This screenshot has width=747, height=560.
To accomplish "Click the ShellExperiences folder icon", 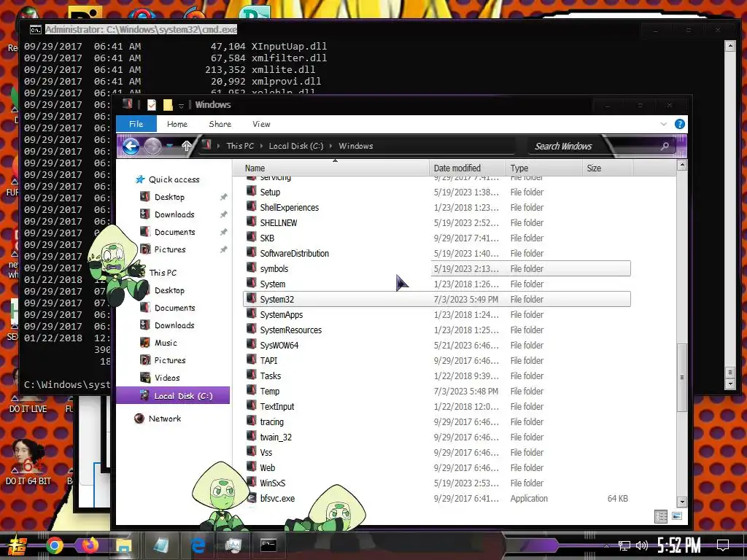I will [252, 206].
